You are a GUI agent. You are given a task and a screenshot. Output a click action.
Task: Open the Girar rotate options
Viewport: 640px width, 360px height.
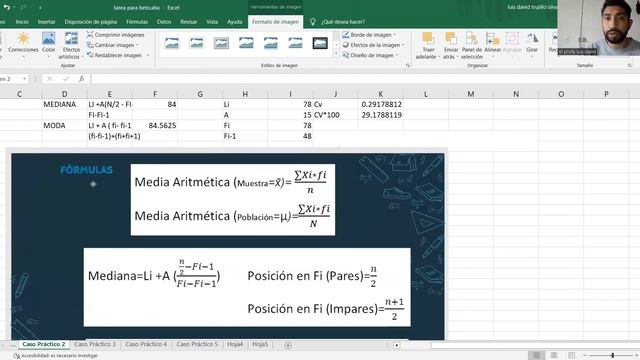[x=531, y=43]
